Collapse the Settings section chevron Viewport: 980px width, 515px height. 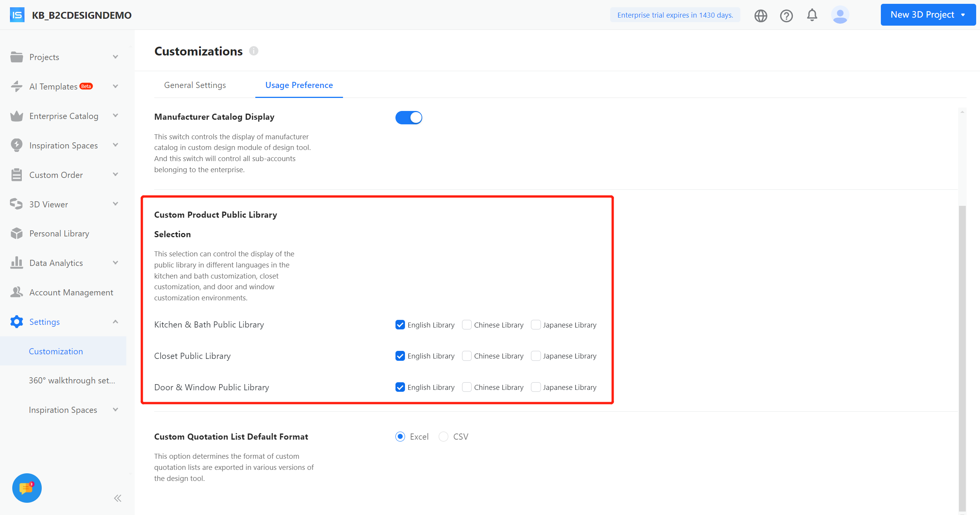[115, 322]
